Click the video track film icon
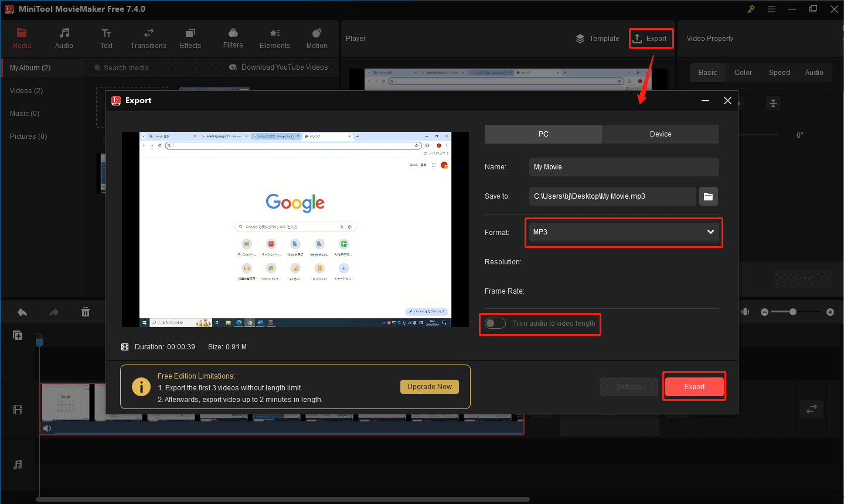The image size is (844, 504). point(18,410)
